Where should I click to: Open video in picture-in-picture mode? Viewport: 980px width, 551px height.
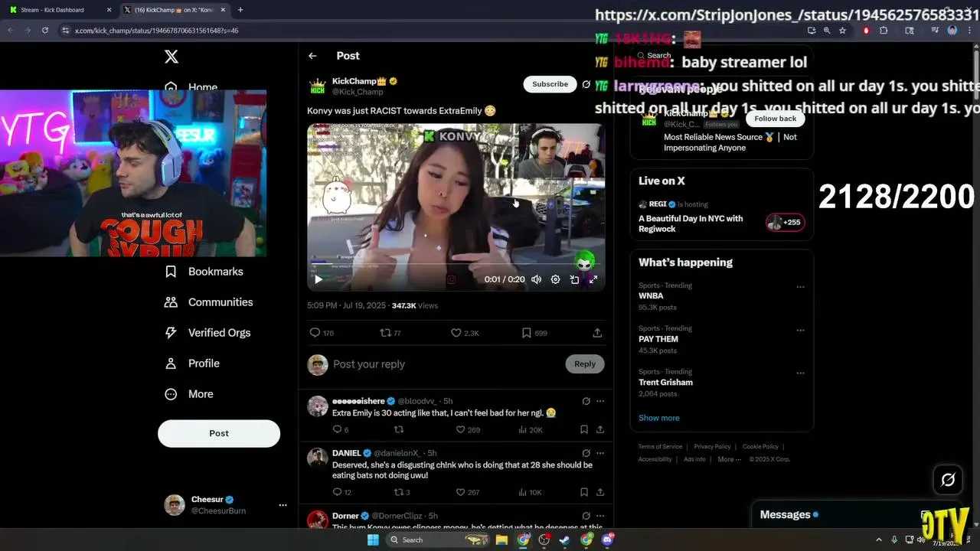pos(574,279)
